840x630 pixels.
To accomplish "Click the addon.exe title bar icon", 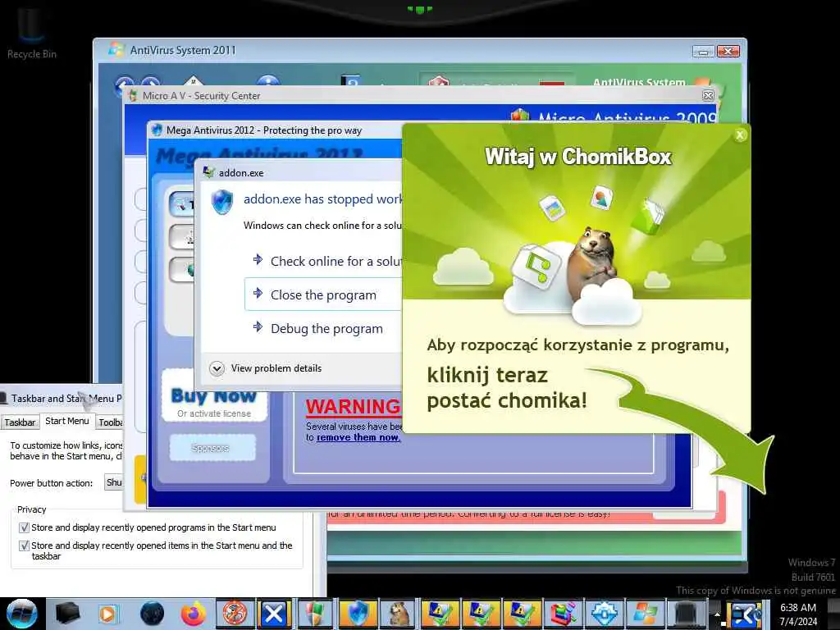I will point(209,172).
